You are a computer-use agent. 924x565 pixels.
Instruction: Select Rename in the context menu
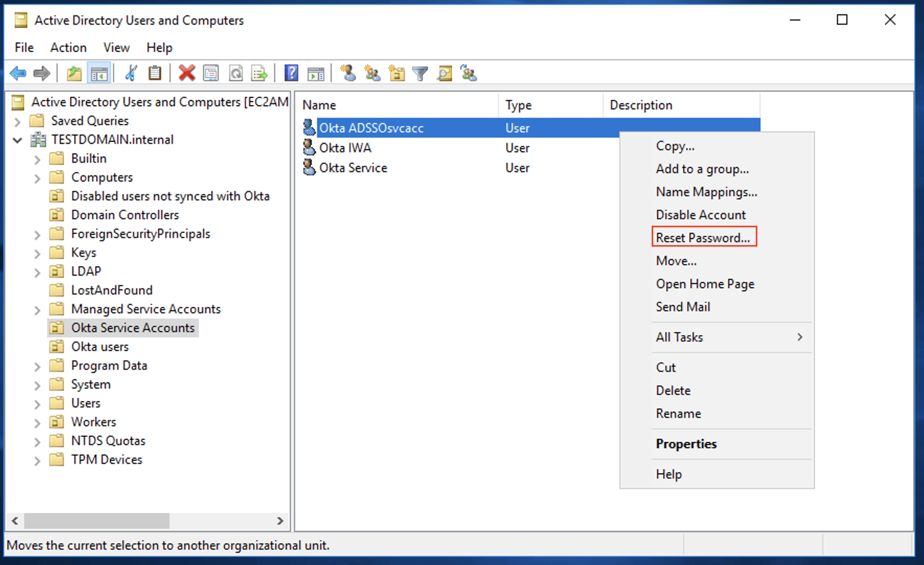click(x=678, y=413)
